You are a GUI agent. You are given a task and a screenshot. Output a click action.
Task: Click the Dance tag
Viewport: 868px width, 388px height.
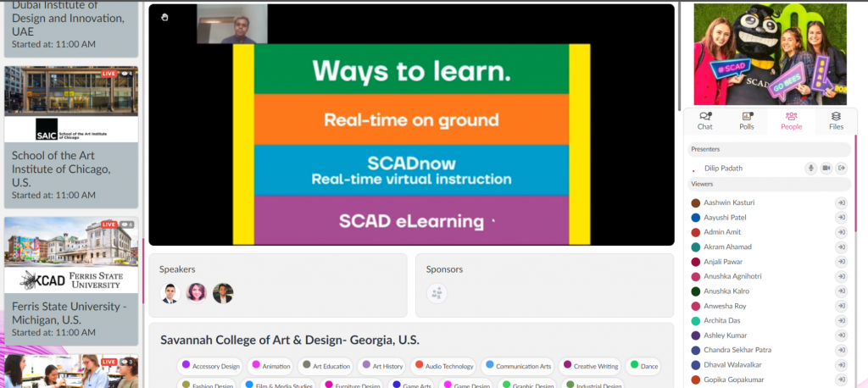[643, 366]
